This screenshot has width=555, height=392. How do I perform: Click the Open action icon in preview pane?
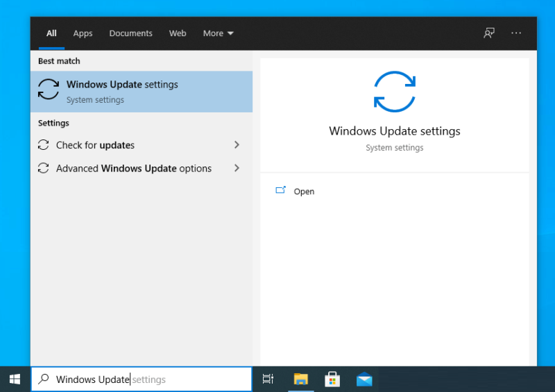tap(280, 191)
